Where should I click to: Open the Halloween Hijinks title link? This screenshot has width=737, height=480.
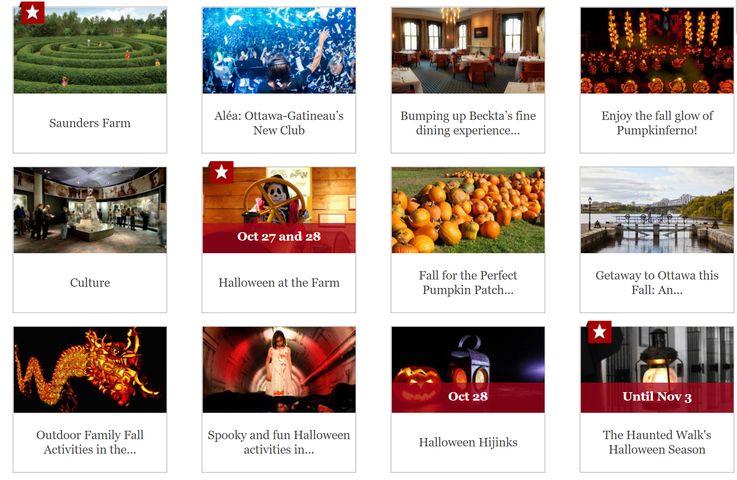pyautogui.click(x=468, y=442)
